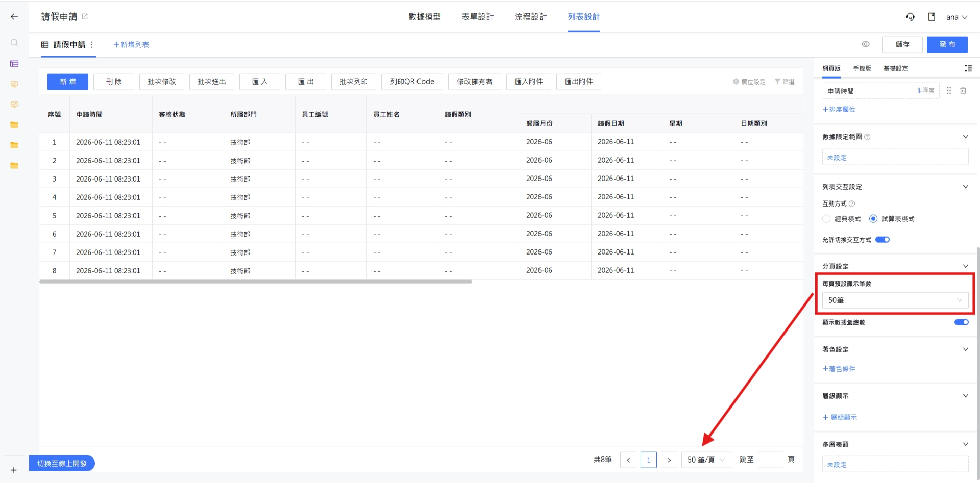Open the 每頁預設顯示筆數 50筆 dropdown

click(895, 300)
